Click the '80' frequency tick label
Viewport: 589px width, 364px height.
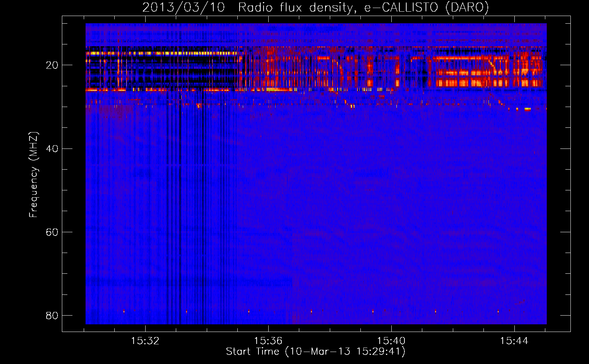(x=52, y=315)
